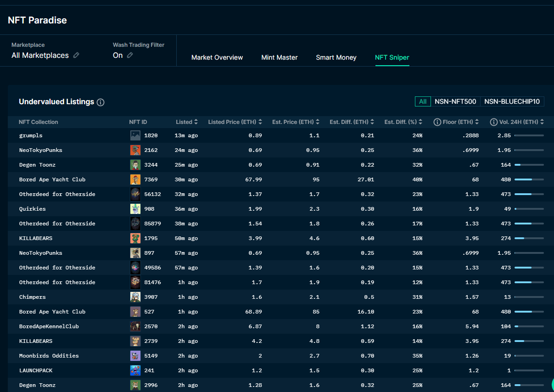Click the sort arrows on Floor (ETH)

477,122
